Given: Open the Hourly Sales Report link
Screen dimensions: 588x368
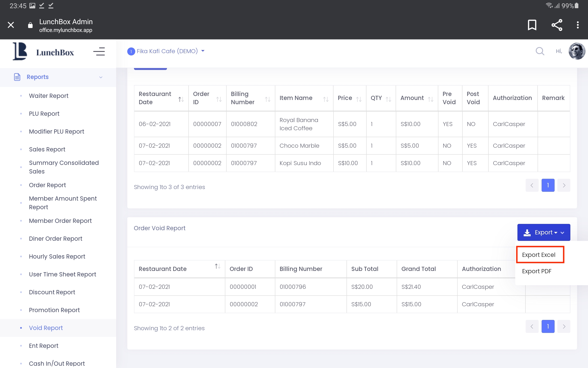Looking at the screenshot, I should (x=57, y=256).
